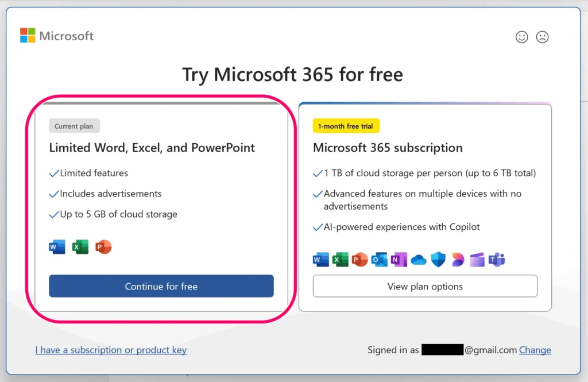
Task: Click the Microsoft logo
Action: (x=57, y=36)
